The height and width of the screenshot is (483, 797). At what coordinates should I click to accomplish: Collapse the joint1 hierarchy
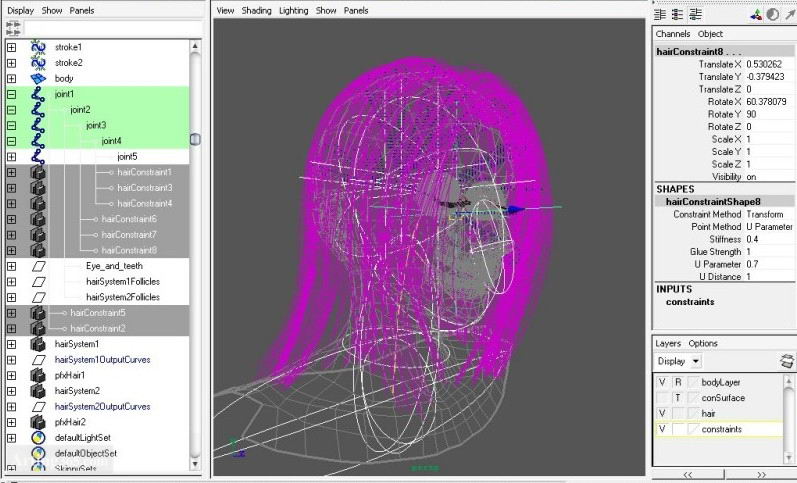11,94
